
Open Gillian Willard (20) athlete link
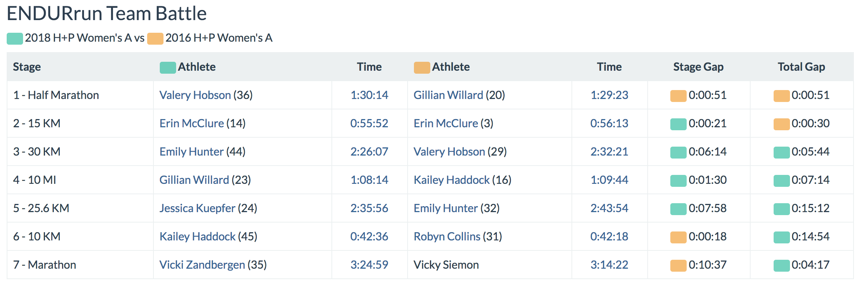coord(448,95)
